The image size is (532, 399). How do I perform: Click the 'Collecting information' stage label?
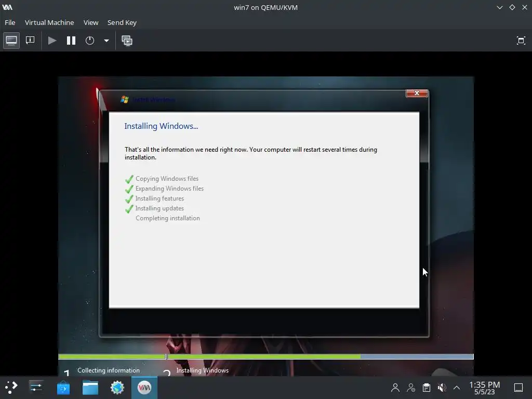coord(108,370)
